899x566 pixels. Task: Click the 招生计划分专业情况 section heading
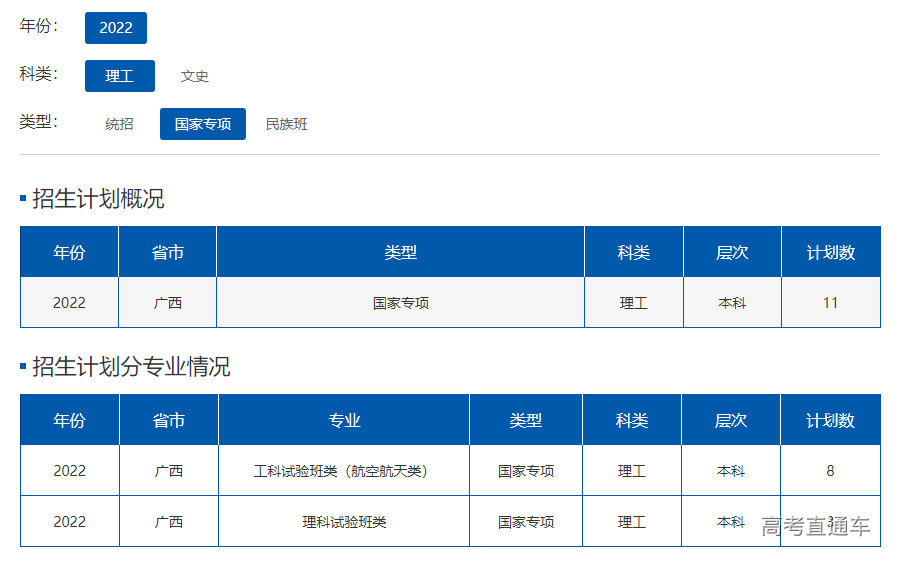[x=131, y=367]
